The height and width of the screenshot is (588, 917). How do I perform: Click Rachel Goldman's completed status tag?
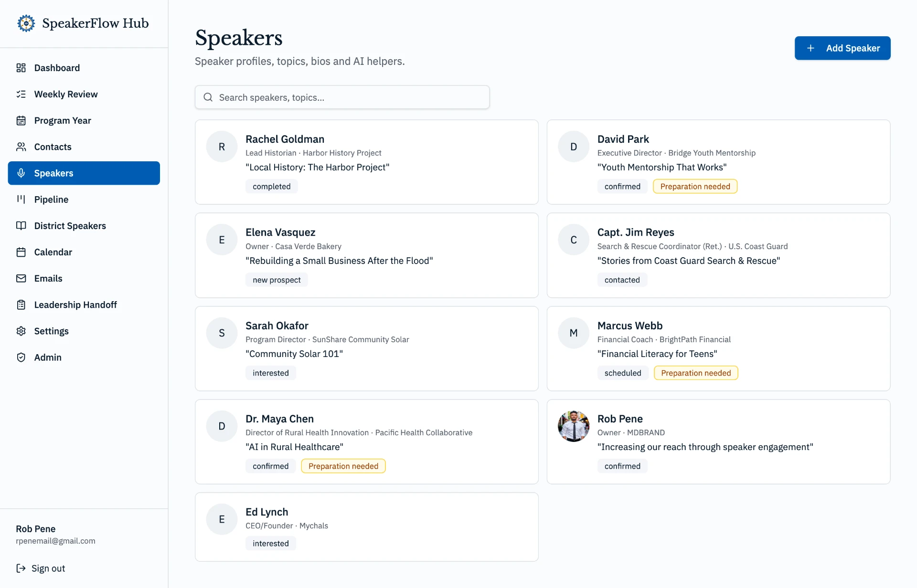pos(272,186)
